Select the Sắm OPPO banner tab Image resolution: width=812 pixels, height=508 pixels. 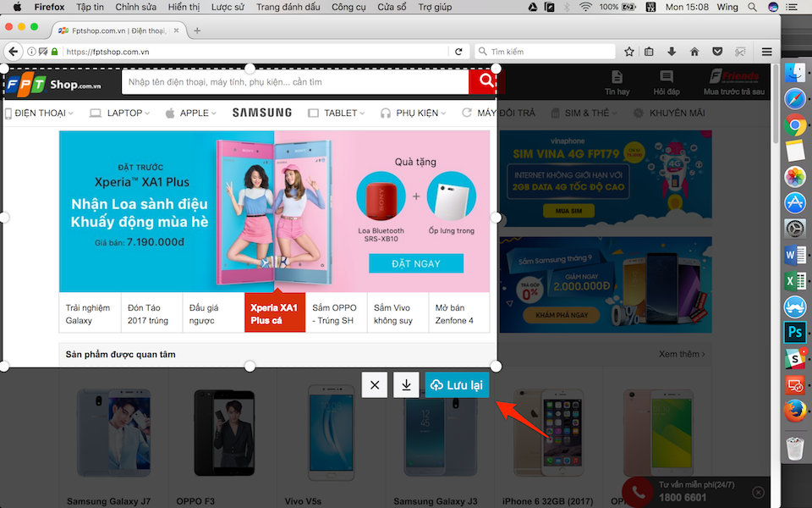336,313
